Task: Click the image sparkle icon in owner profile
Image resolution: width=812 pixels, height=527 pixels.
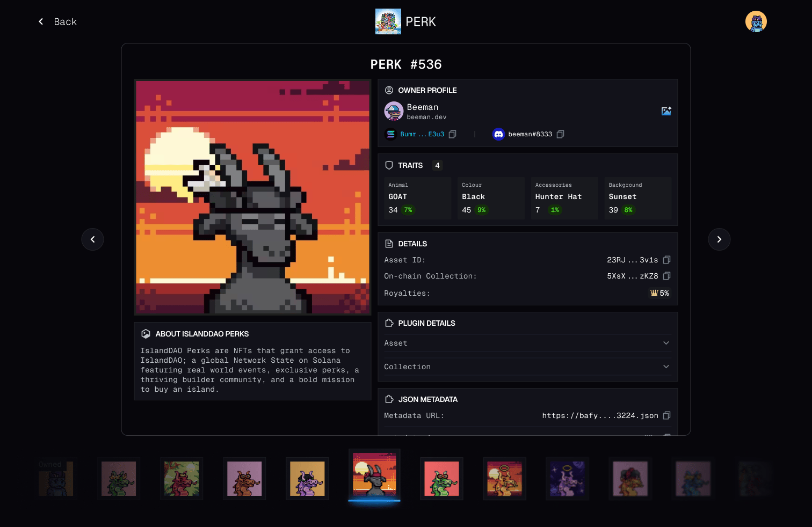Action: point(666,111)
